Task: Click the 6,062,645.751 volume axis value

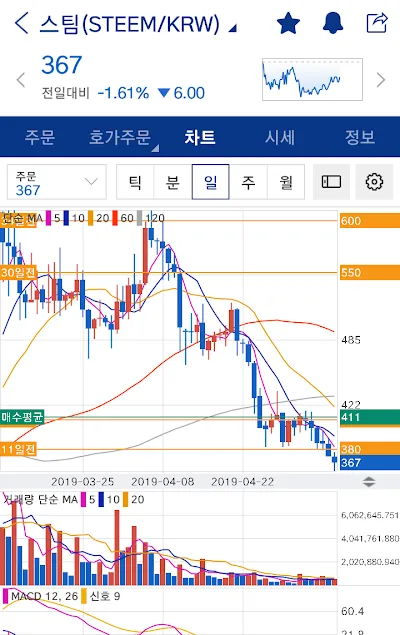Action: 370,515
